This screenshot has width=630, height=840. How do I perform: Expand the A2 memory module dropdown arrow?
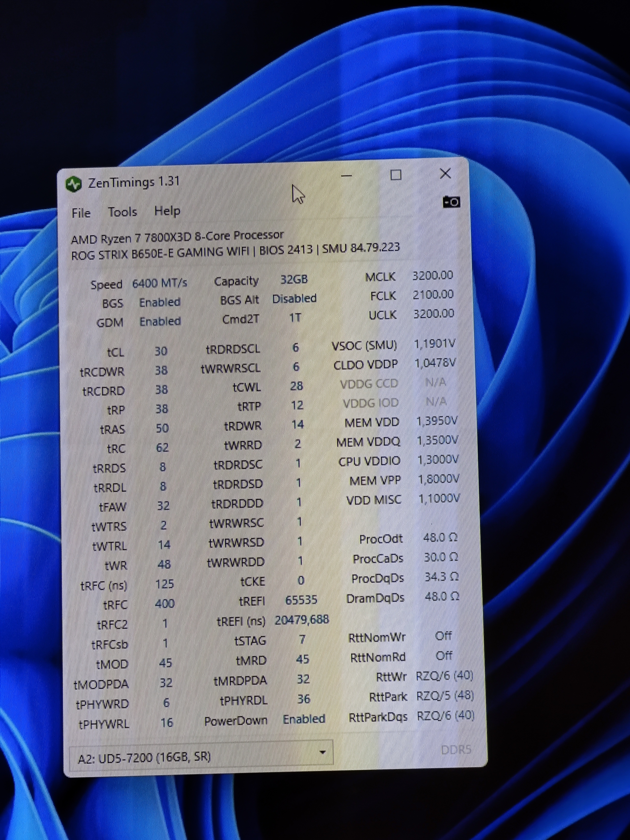click(x=323, y=752)
